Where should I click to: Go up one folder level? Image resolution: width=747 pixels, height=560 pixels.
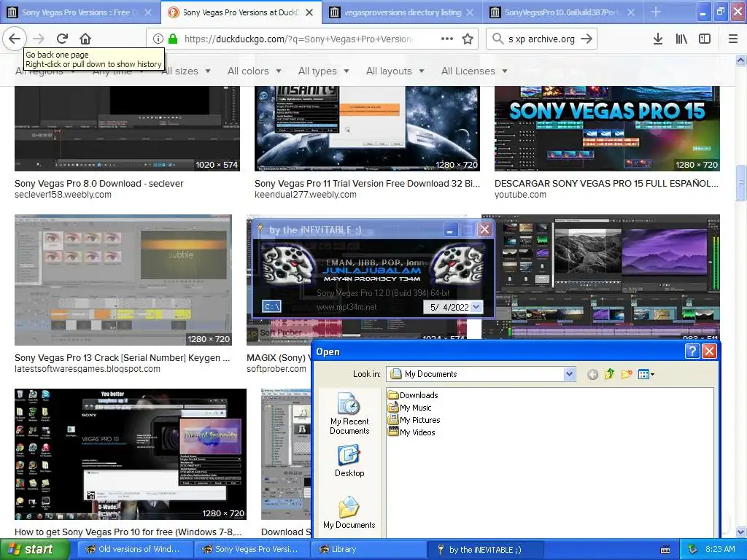click(609, 374)
